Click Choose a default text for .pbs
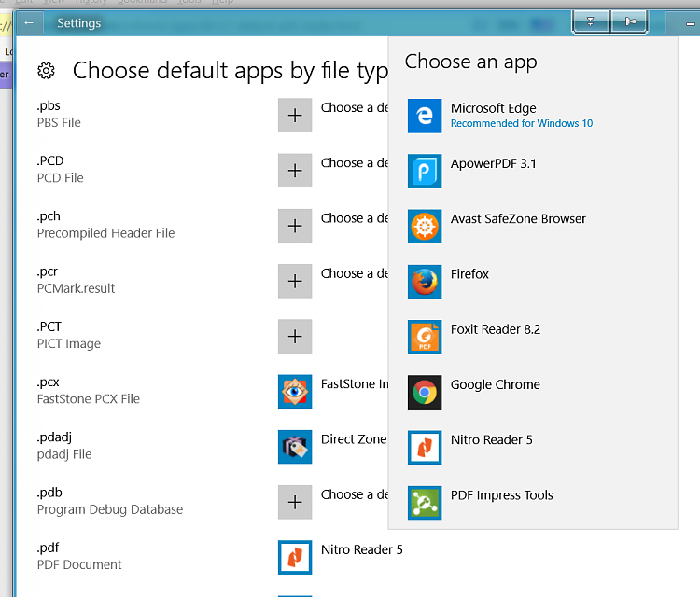 coord(355,107)
